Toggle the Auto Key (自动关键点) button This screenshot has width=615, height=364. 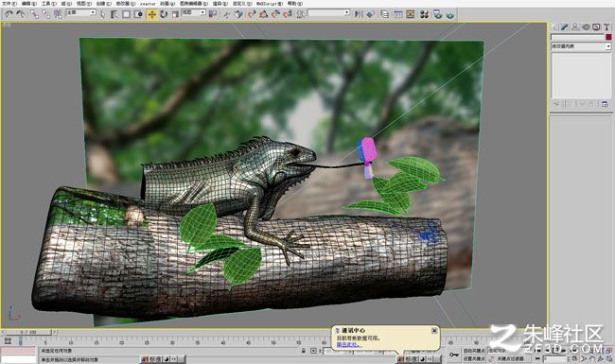[474, 351]
